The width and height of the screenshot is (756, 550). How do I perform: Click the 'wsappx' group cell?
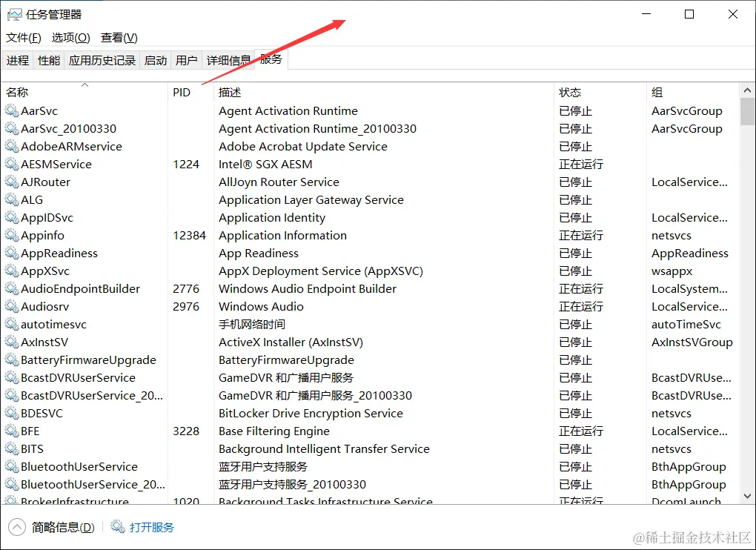(x=672, y=272)
